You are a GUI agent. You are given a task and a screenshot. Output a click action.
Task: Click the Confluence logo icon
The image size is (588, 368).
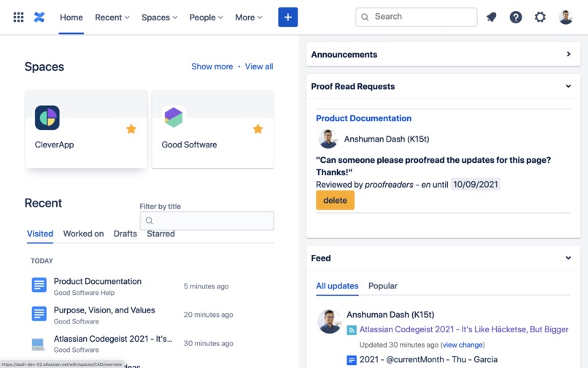[39, 18]
